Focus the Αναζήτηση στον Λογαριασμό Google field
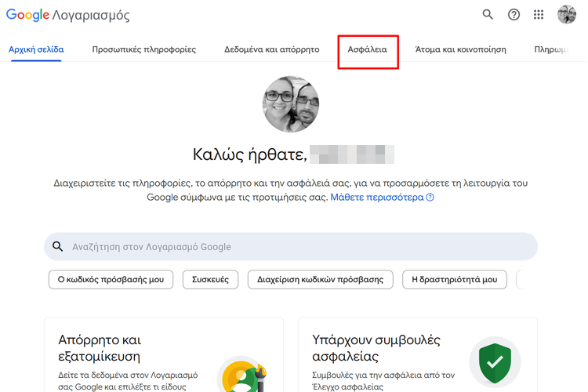Screen dimensions: 588x392 (x=291, y=246)
